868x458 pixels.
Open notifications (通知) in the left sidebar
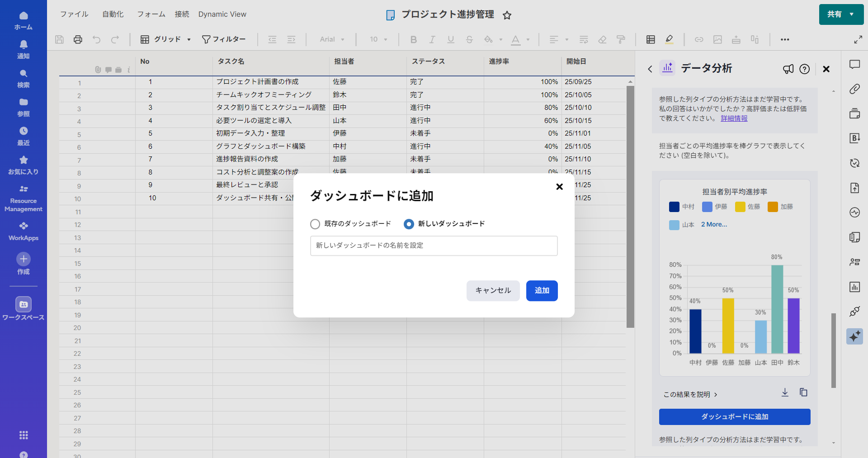[x=24, y=49]
